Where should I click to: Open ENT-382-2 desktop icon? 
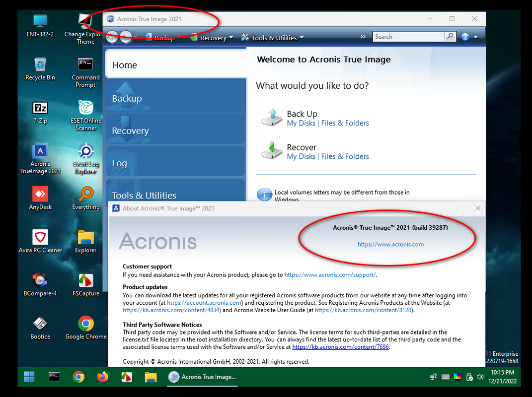click(40, 25)
